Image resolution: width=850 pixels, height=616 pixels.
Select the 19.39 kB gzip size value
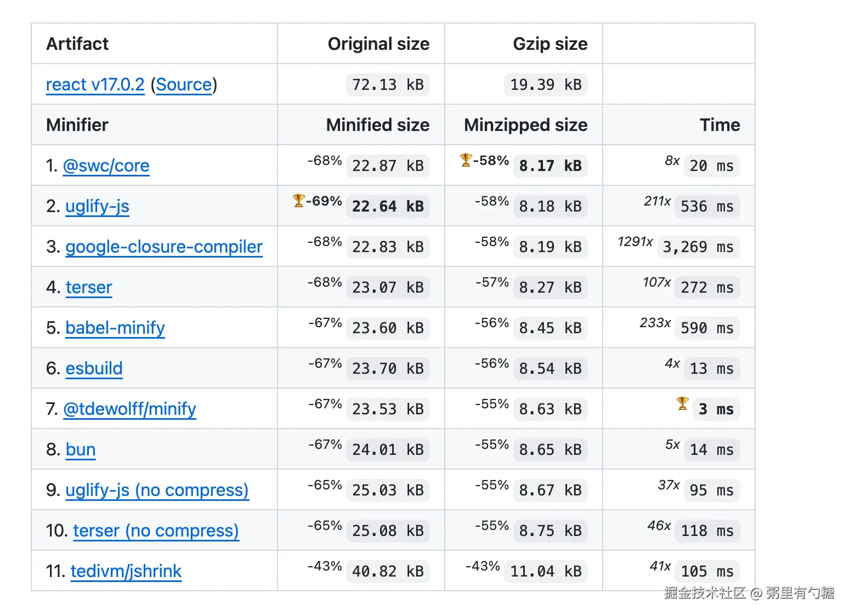[x=546, y=85]
